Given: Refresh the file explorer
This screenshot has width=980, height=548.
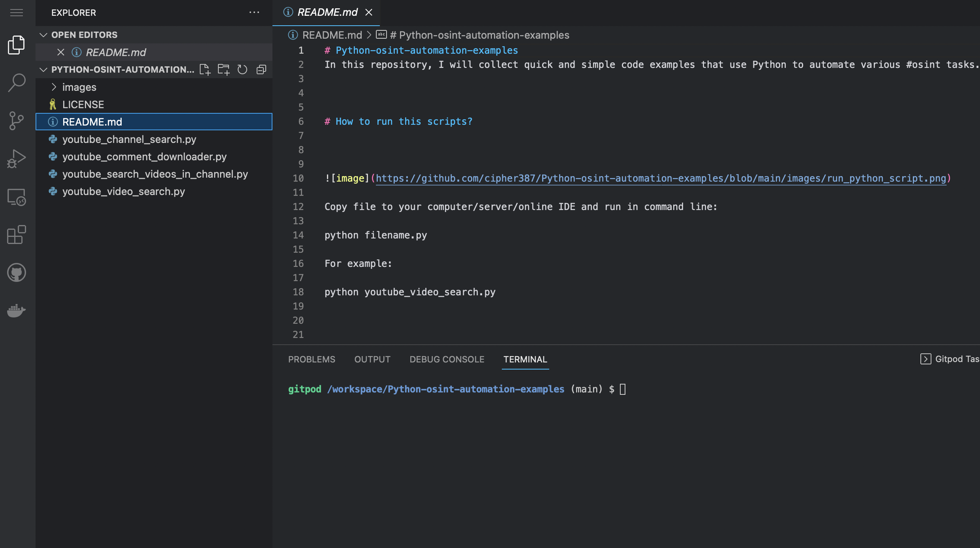Looking at the screenshot, I should pyautogui.click(x=242, y=69).
